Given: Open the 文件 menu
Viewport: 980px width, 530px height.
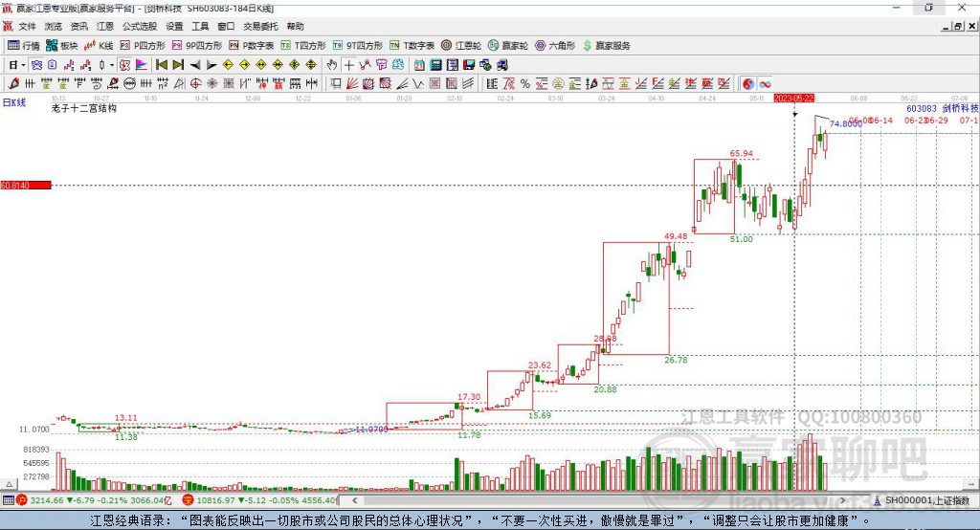Looking at the screenshot, I should coord(27,26).
